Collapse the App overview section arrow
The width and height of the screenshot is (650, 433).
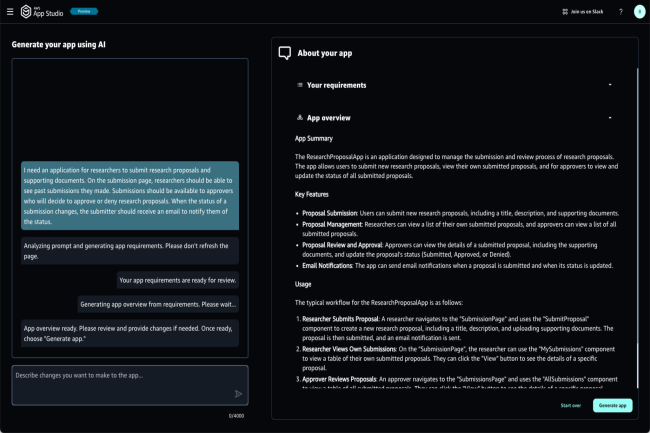[610, 117]
